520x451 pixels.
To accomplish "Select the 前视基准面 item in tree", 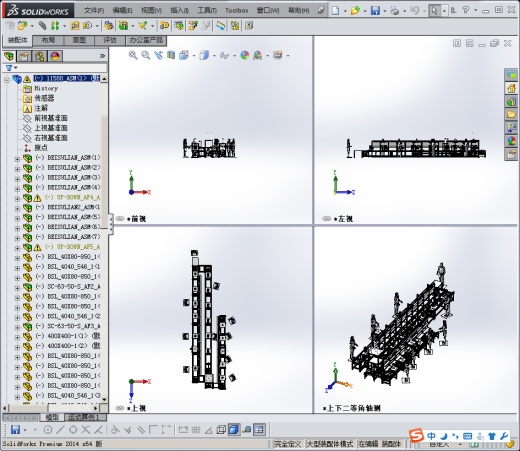I will (51, 118).
